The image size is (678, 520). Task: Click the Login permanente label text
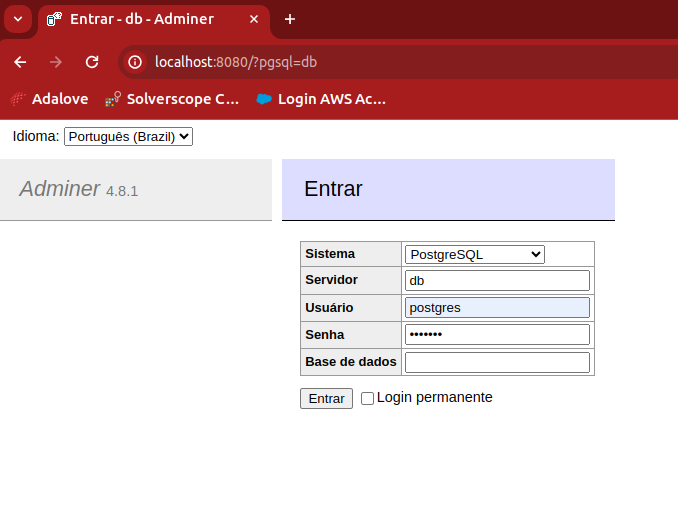pyautogui.click(x=435, y=397)
